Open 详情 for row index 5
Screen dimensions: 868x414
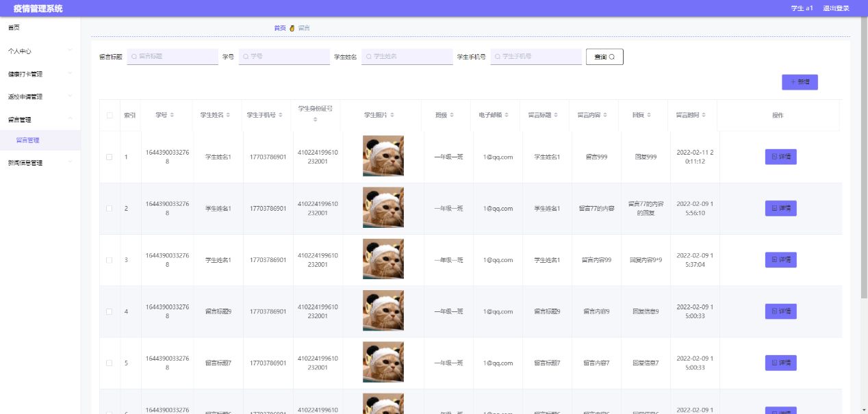click(780, 363)
